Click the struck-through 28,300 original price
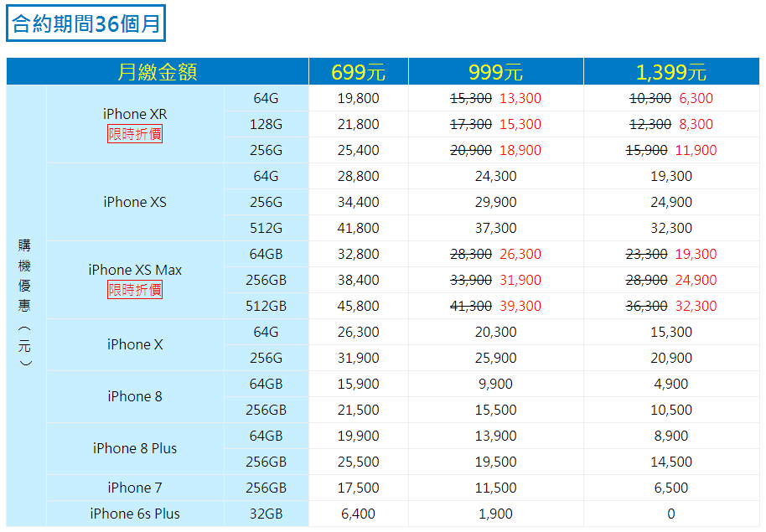The width and height of the screenshot is (766, 532). click(x=471, y=254)
